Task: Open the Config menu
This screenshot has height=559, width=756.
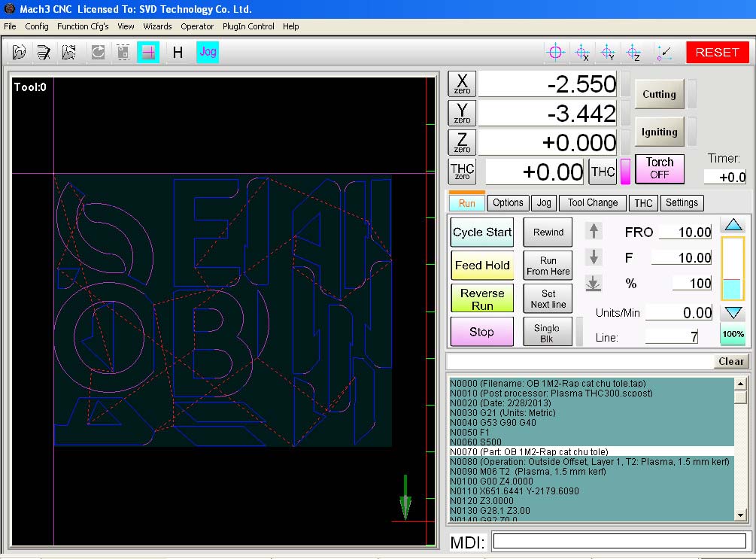Action: 36,26
